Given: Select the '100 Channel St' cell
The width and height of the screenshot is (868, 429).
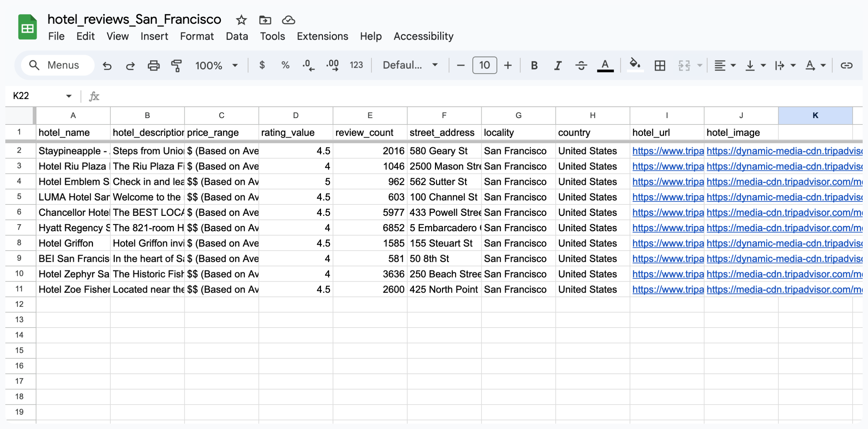Looking at the screenshot, I should coord(444,197).
